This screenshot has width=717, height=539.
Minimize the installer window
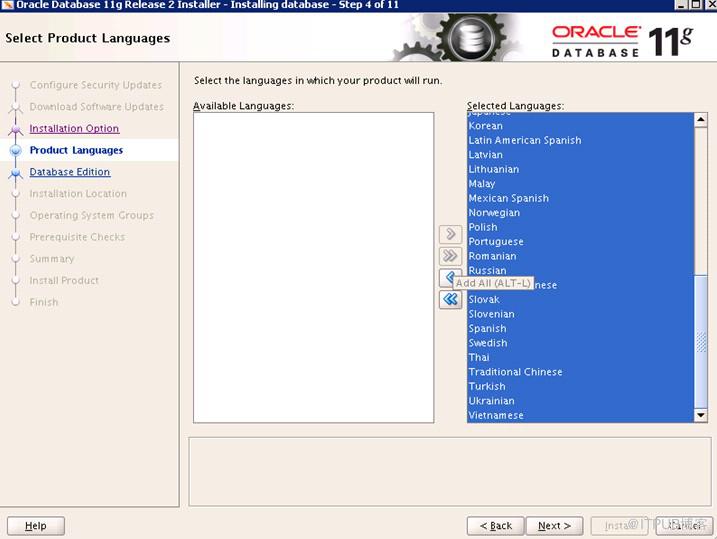[681, 5]
